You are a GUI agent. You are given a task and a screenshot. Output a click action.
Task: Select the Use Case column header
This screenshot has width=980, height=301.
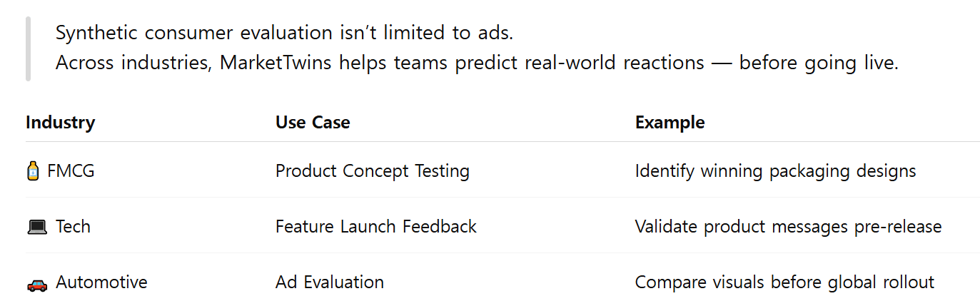point(313,122)
